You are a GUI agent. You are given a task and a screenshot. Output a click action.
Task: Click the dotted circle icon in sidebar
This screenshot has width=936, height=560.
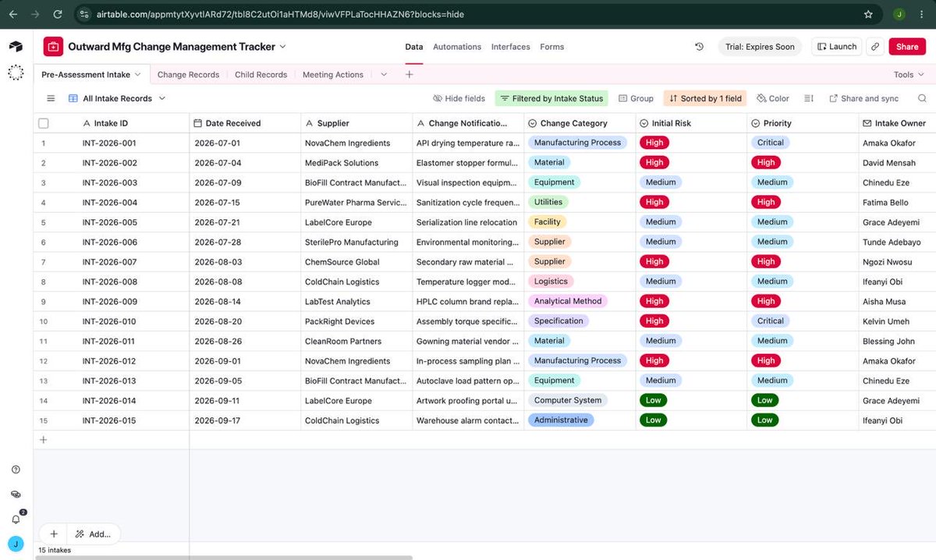coord(16,73)
